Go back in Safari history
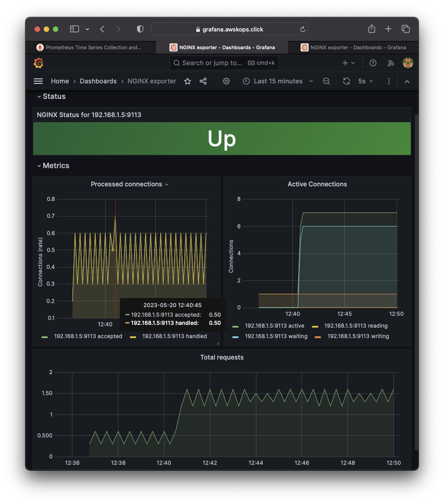 102,29
